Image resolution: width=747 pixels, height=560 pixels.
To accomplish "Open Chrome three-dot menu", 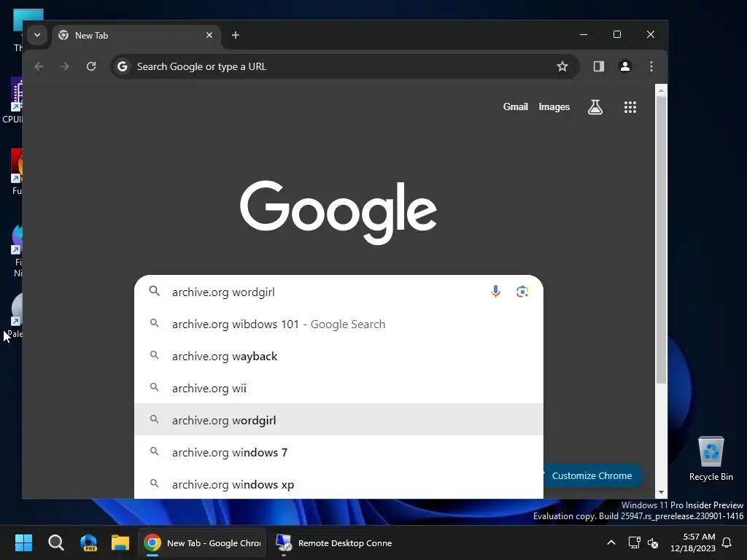I will (x=651, y=66).
